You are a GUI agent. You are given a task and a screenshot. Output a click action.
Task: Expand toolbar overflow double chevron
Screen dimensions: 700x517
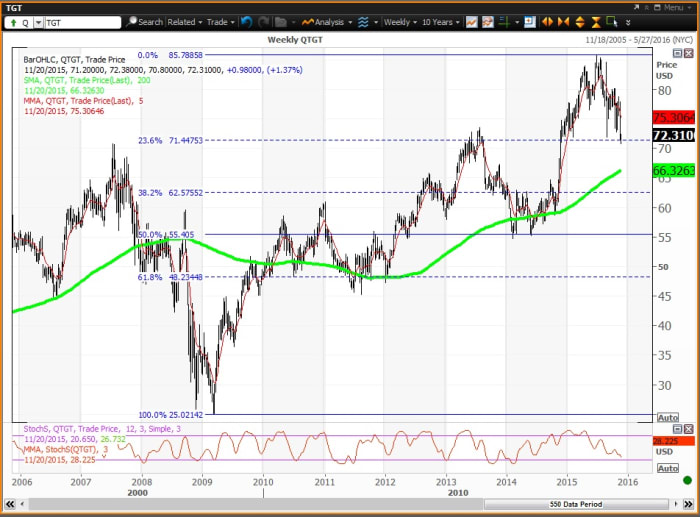pos(628,22)
